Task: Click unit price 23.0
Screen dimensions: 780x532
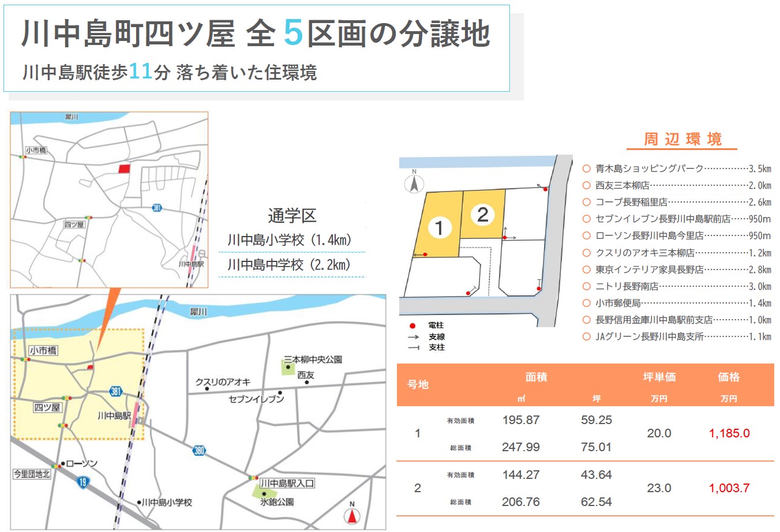Action: (x=659, y=488)
